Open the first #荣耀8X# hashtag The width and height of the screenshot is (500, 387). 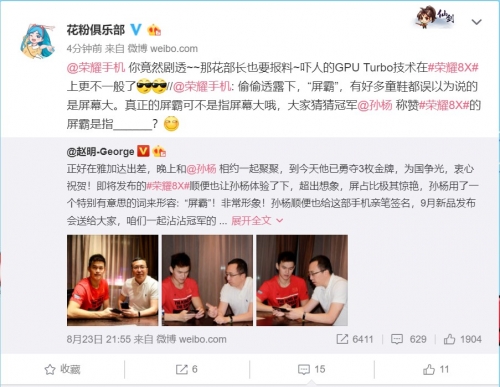click(x=453, y=67)
